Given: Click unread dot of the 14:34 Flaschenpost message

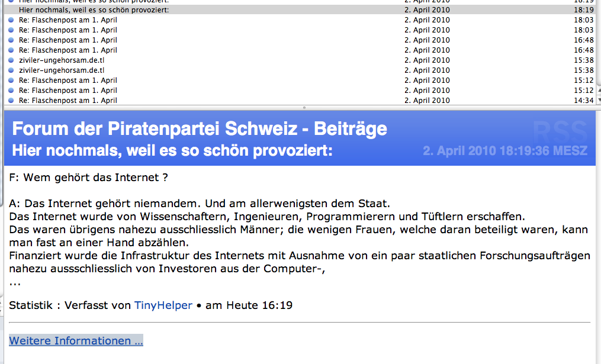Looking at the screenshot, I should pos(11,101).
